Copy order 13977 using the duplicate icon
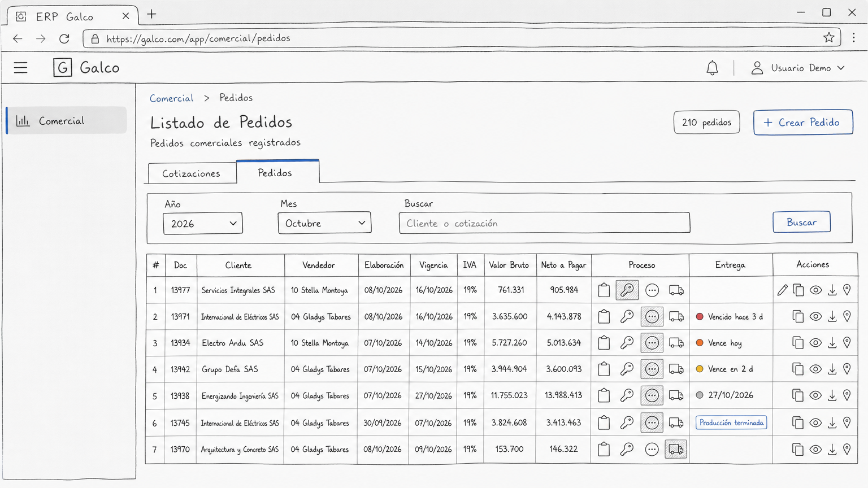The height and width of the screenshot is (488, 868). point(798,290)
